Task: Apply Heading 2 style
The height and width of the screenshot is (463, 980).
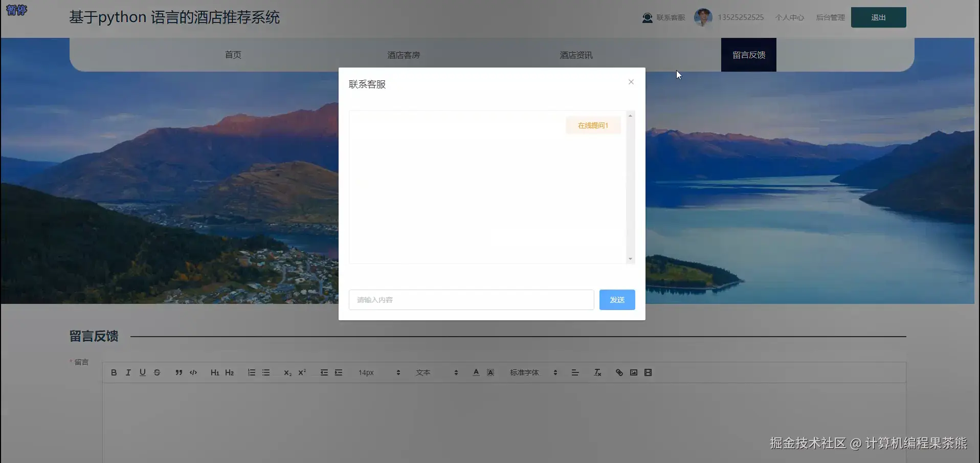Action: (x=230, y=372)
